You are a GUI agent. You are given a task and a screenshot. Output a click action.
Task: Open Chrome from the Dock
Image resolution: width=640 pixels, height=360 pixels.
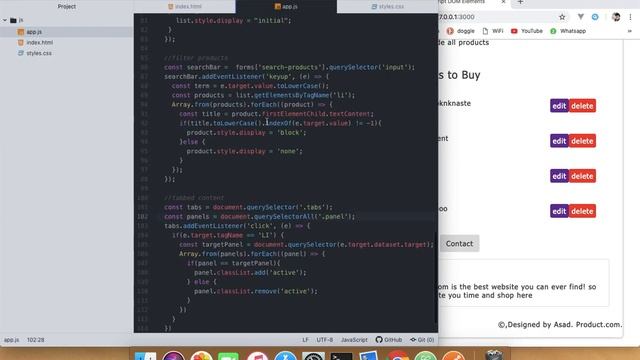point(398,356)
